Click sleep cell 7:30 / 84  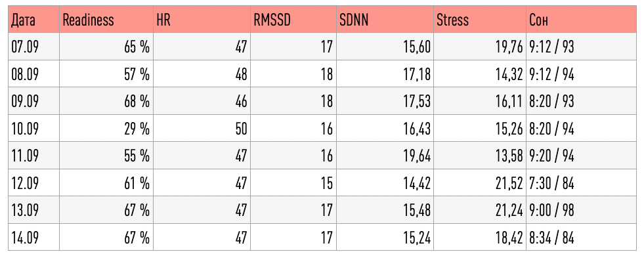pyautogui.click(x=581, y=182)
